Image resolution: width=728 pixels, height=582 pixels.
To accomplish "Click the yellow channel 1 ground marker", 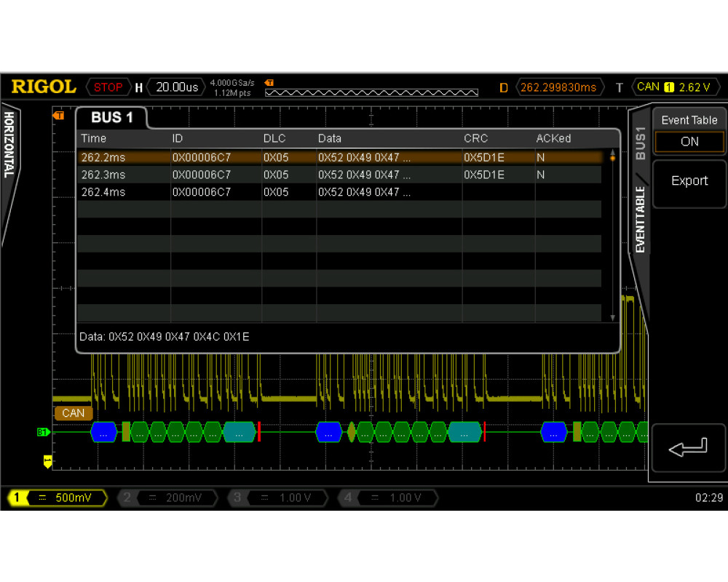I will (48, 461).
